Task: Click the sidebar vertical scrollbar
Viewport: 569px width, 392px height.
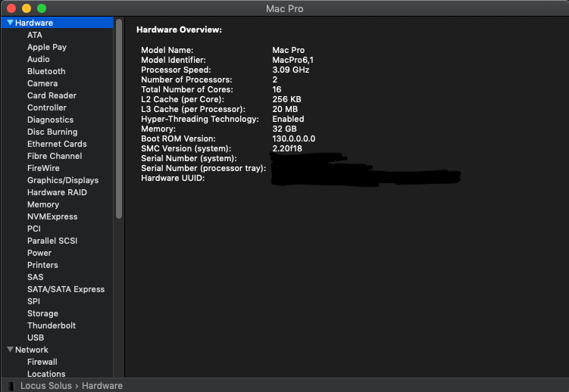Action: (119, 119)
